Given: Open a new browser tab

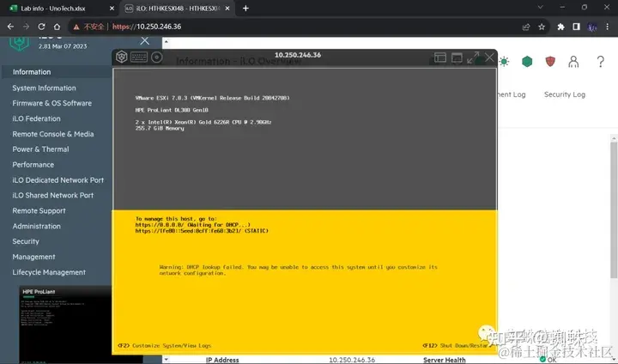Looking at the screenshot, I should point(245,9).
